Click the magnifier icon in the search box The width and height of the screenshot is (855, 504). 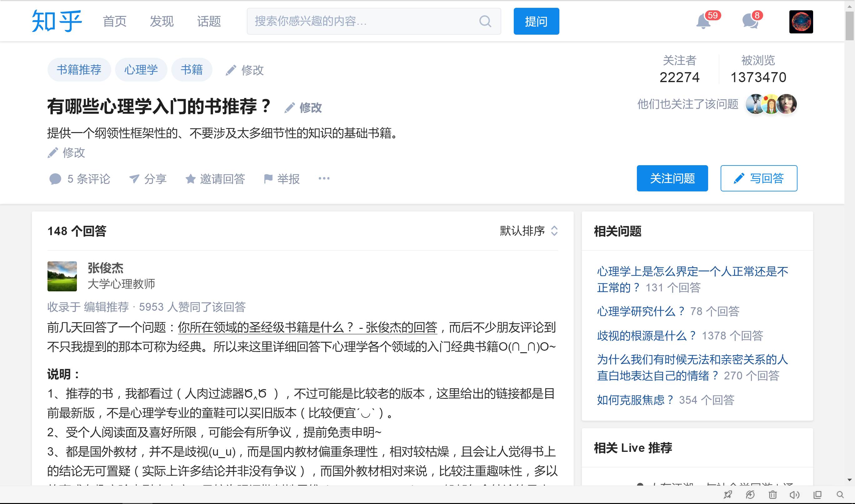pyautogui.click(x=485, y=22)
